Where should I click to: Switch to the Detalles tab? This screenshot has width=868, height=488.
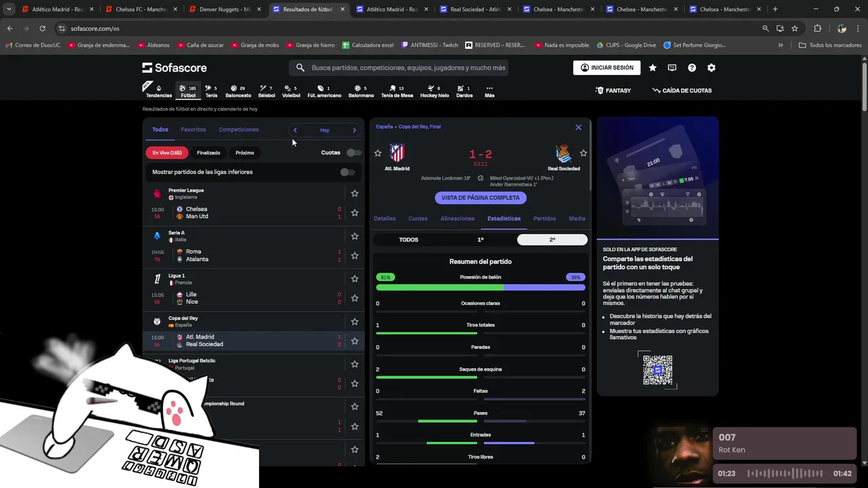[x=384, y=218]
